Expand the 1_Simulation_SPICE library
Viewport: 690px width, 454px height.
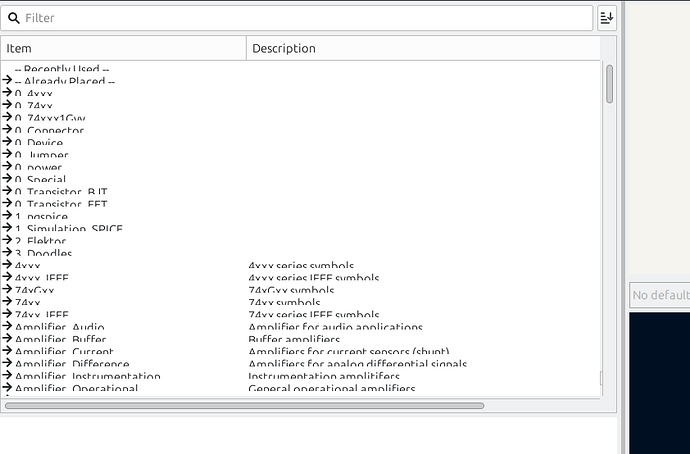(x=7, y=229)
